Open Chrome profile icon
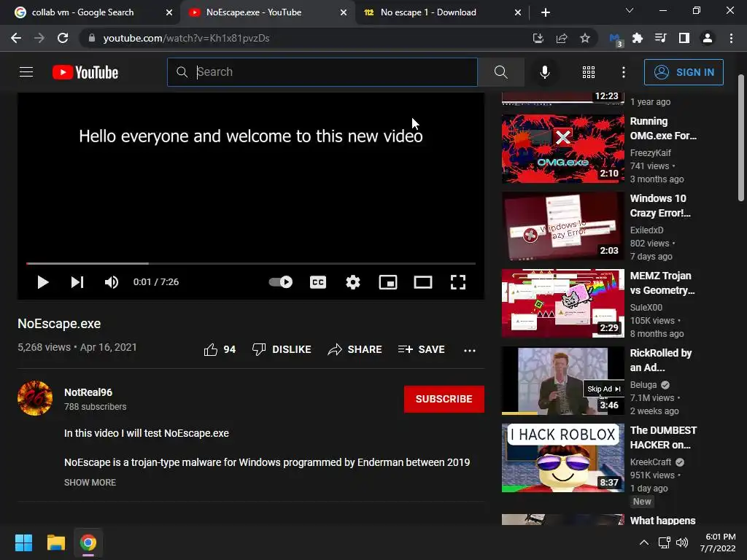 pyautogui.click(x=708, y=38)
